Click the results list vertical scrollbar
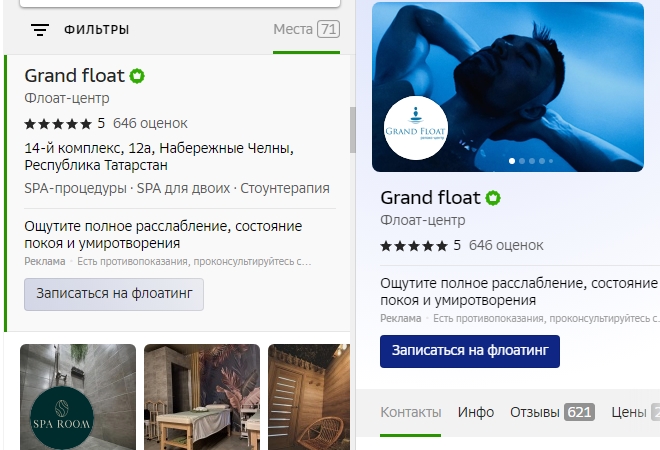Screen dimensions: 660x450 (352, 130)
